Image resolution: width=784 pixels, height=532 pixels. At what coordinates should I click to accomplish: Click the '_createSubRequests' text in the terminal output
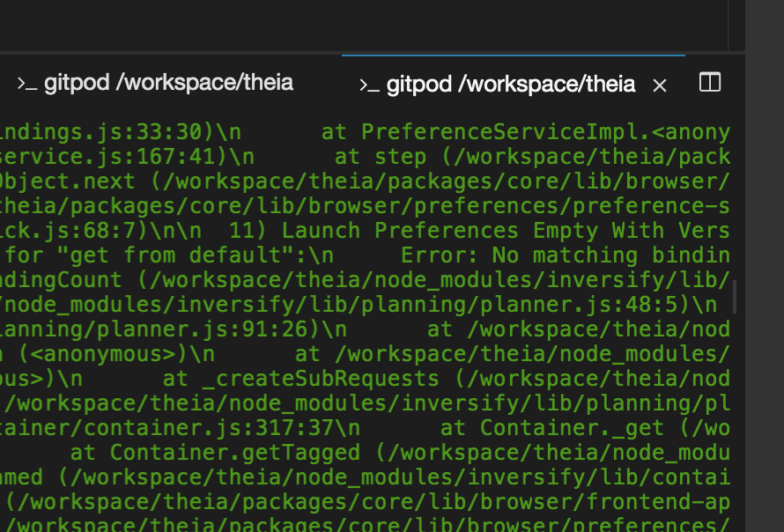pos(321,379)
